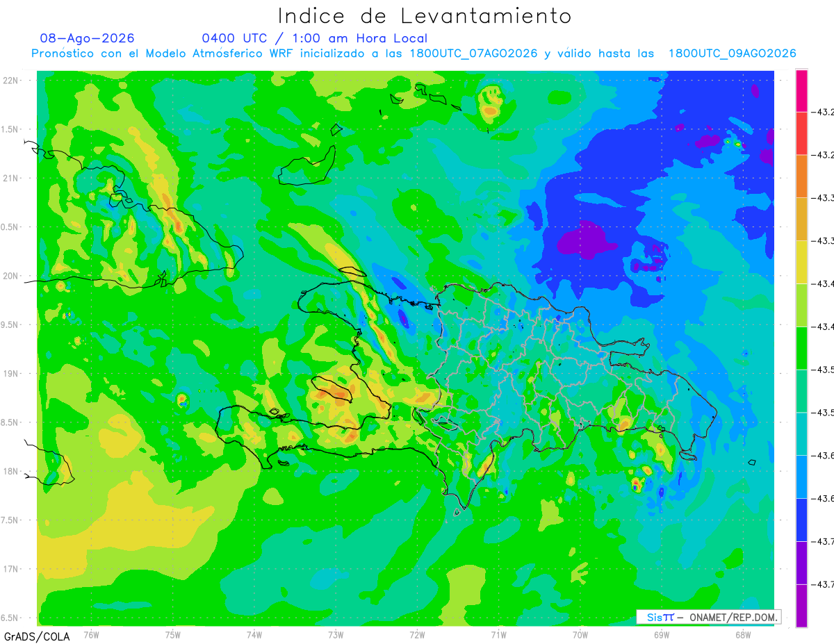Click the '75W' longitude label
Viewport: 834px width, 644px height.
pos(173,634)
